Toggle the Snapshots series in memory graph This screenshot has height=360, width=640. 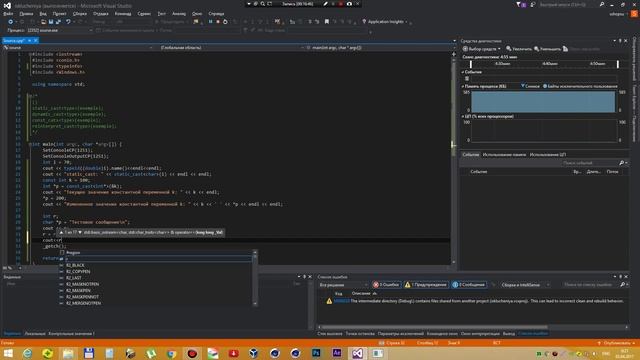530,86
